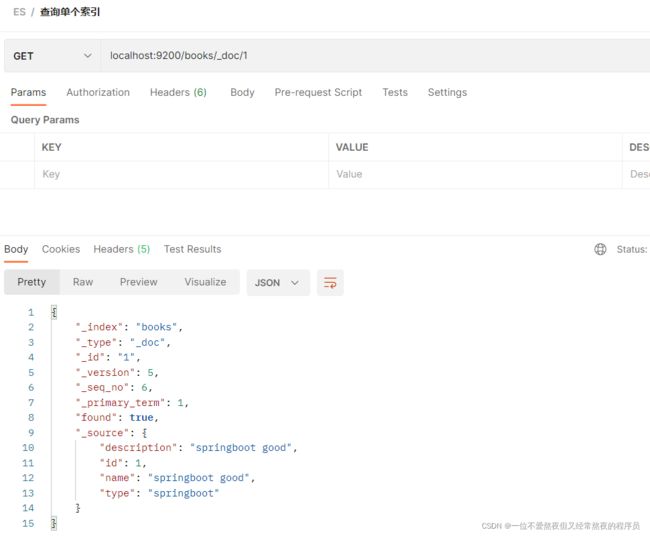
Task: Select the Visualize view button
Action: pyautogui.click(x=205, y=282)
